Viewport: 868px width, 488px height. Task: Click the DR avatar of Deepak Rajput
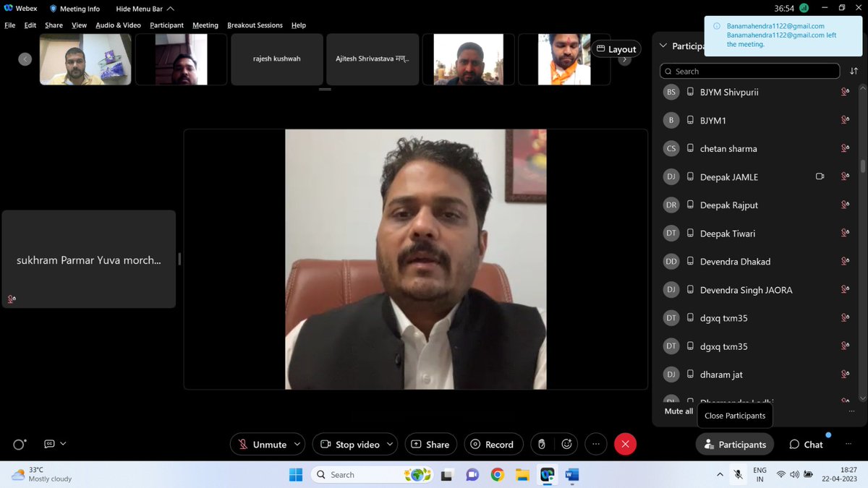coord(671,205)
